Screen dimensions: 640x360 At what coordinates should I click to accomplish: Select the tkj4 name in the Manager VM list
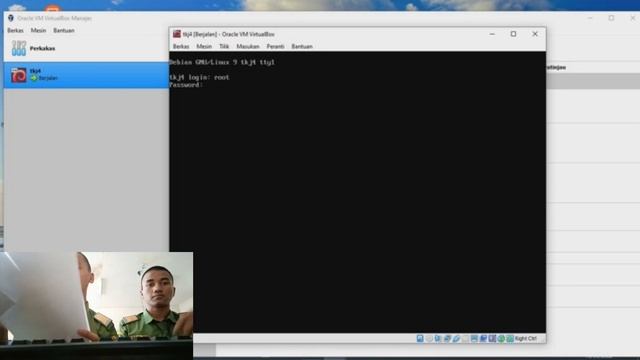[35, 71]
